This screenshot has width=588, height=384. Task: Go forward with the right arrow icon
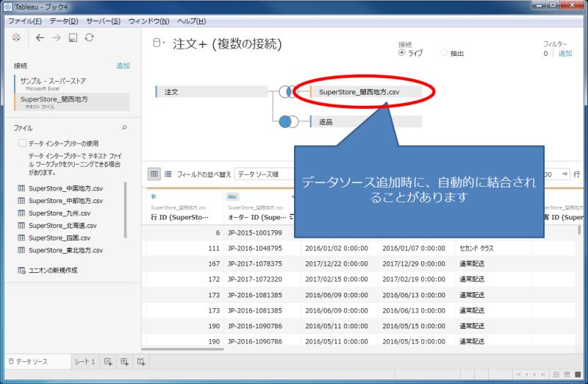(x=57, y=38)
